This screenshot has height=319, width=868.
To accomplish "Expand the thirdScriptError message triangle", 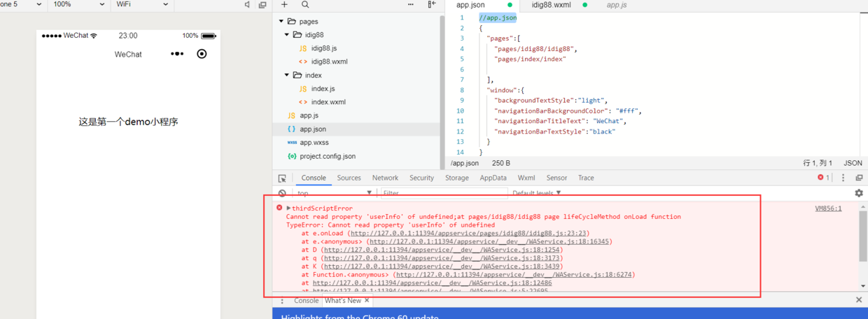I will point(288,208).
